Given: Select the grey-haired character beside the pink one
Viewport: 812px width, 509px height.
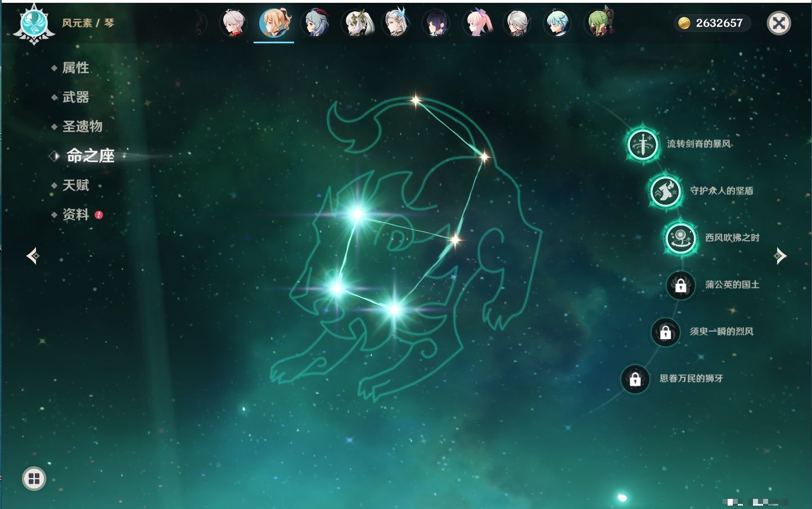Looking at the screenshot, I should coord(517,23).
